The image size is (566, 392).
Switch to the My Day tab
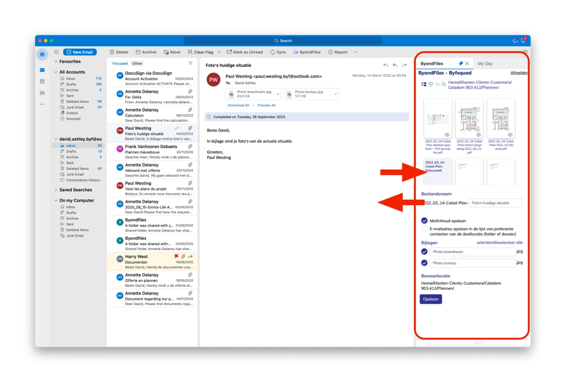point(485,64)
